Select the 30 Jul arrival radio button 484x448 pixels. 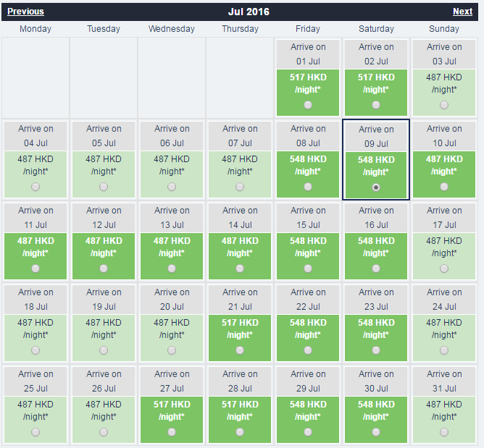tap(376, 432)
